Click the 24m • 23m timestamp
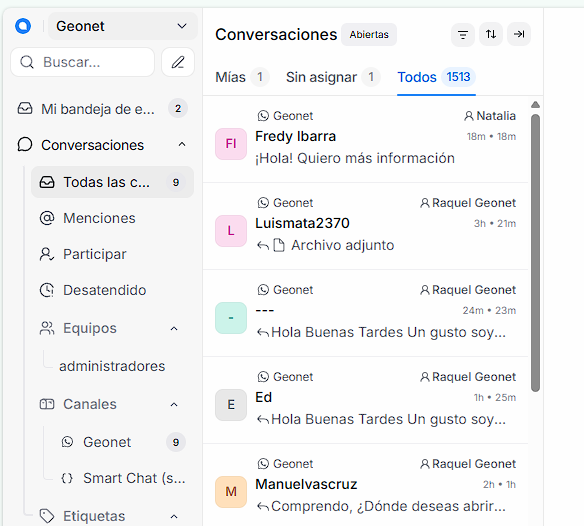Image resolution: width=584 pixels, height=526 pixels. pos(489,310)
